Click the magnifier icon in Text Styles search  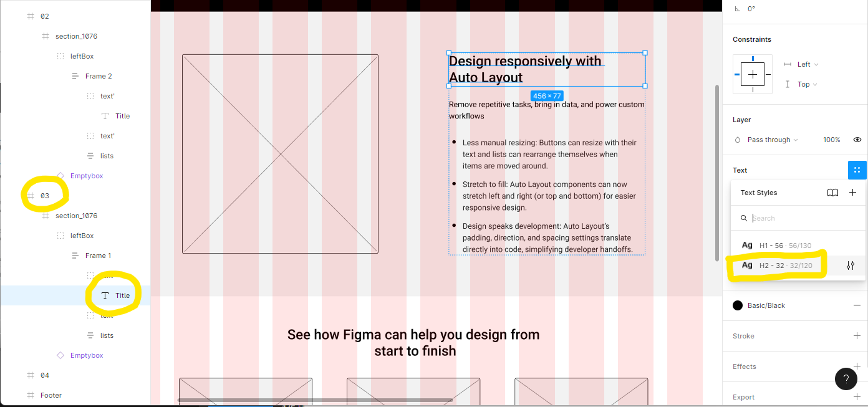744,218
